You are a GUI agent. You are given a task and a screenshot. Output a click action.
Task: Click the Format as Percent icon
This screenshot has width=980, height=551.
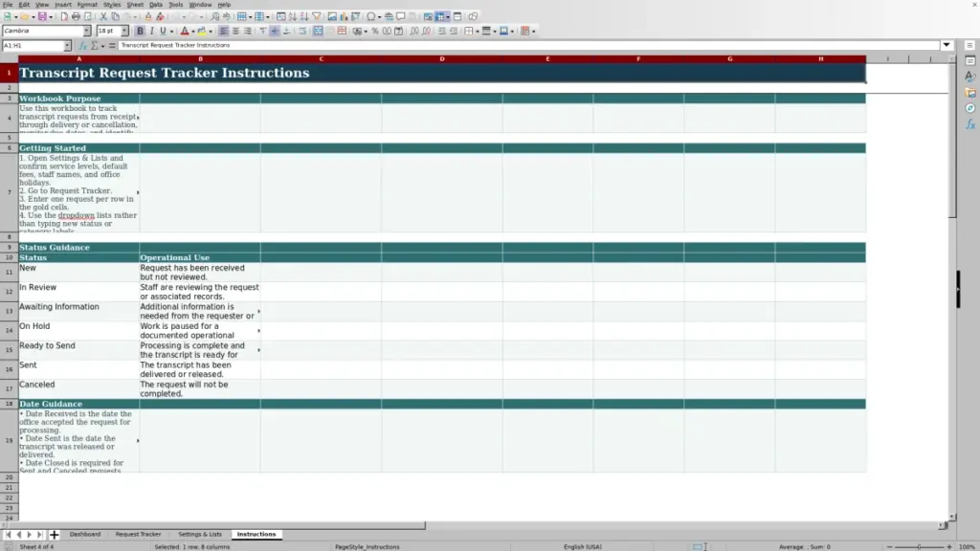coord(375,31)
